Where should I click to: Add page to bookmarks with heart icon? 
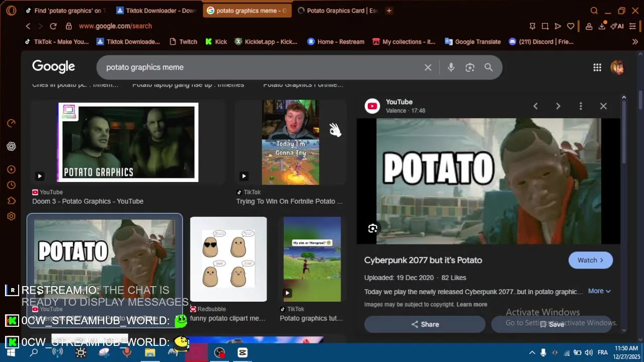[x=571, y=26]
